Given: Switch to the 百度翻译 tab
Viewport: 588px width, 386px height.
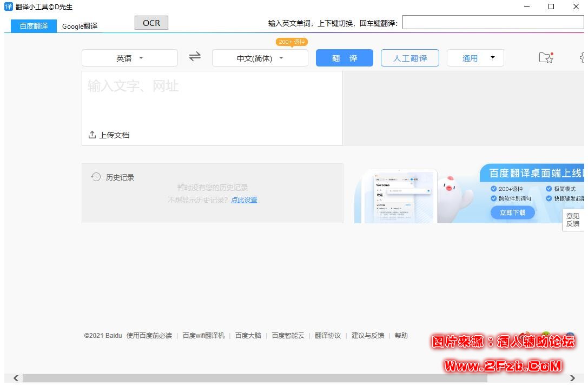Looking at the screenshot, I should point(34,25).
